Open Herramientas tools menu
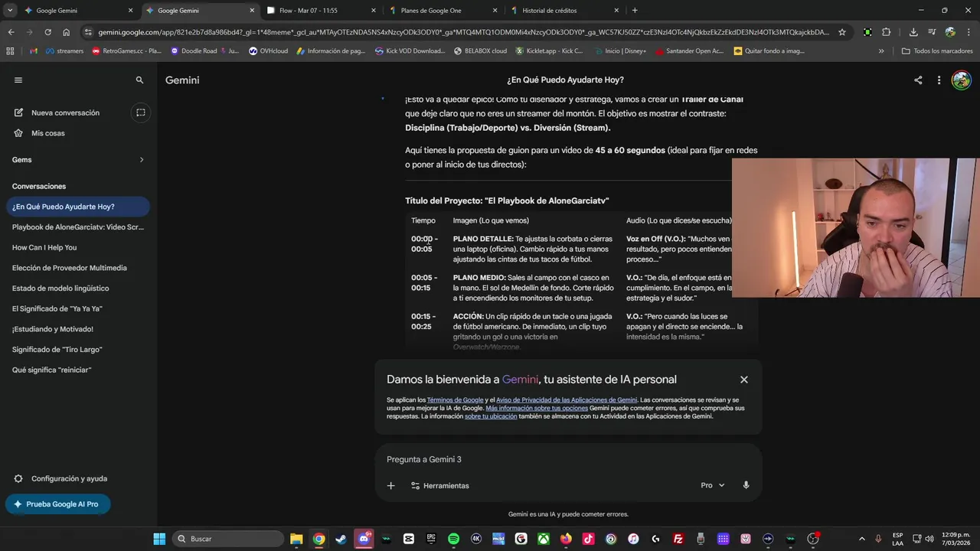The height and width of the screenshot is (551, 980). click(440, 485)
